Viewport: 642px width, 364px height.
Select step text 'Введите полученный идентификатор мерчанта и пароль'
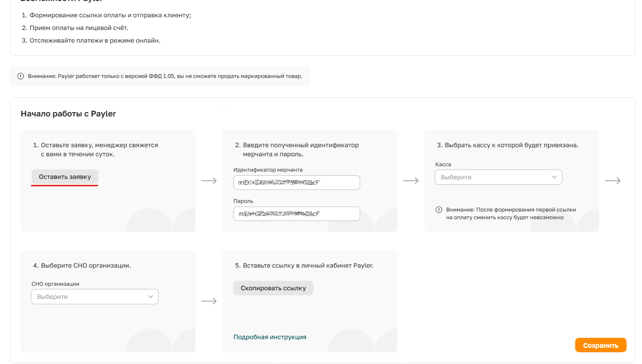point(301,150)
